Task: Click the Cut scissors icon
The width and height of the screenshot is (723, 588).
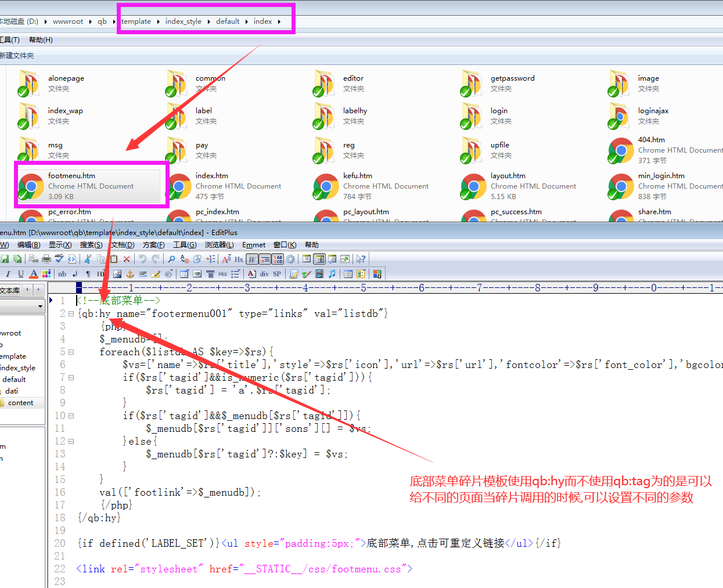Action: (x=88, y=259)
